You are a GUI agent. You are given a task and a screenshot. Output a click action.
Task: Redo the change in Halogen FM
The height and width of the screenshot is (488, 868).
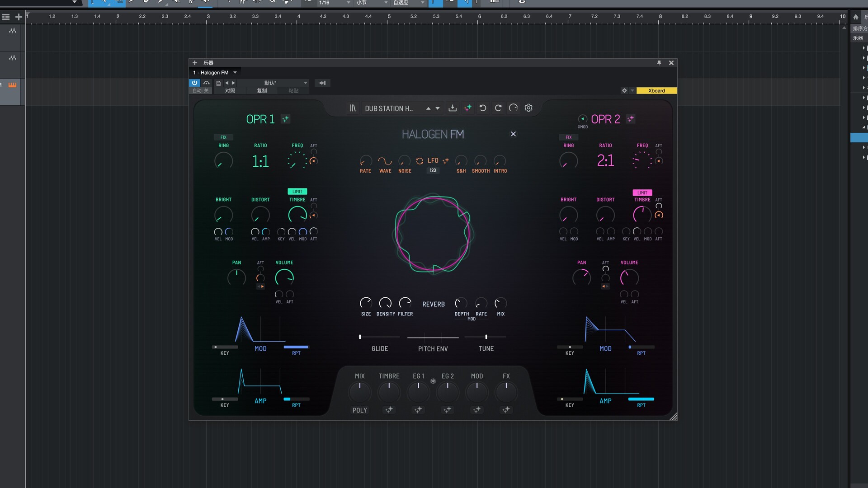(x=498, y=108)
